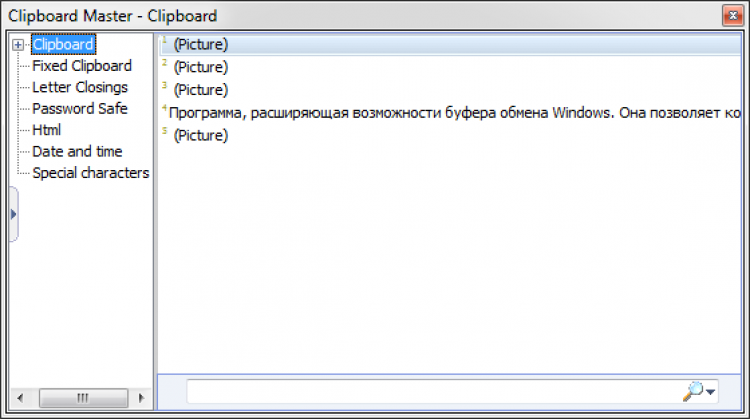Open the Password Safe entry

80,108
